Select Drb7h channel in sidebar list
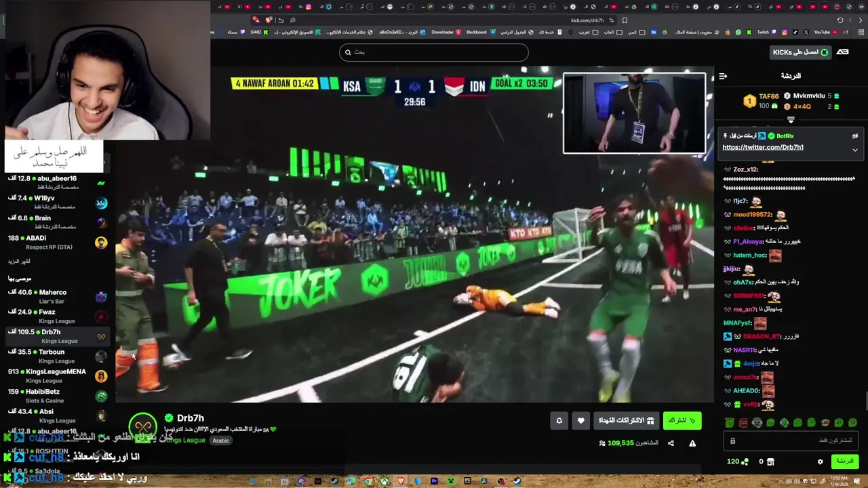Viewport: 868px width, 488px height. 57,336
